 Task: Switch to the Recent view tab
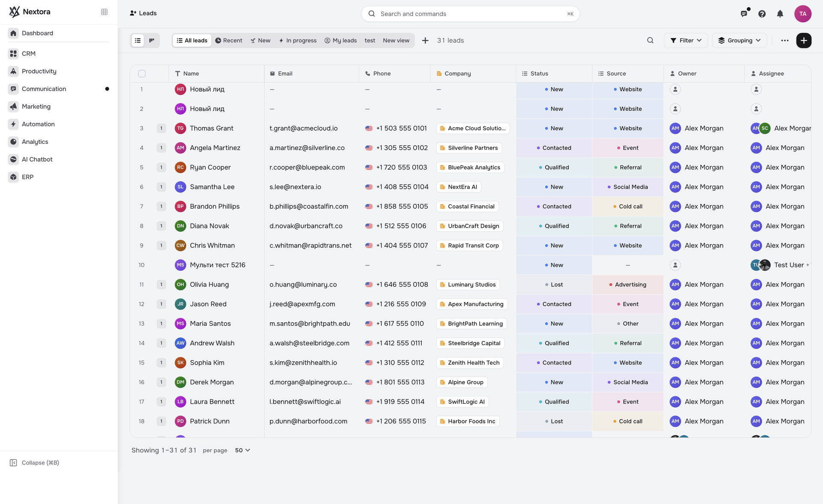228,40
